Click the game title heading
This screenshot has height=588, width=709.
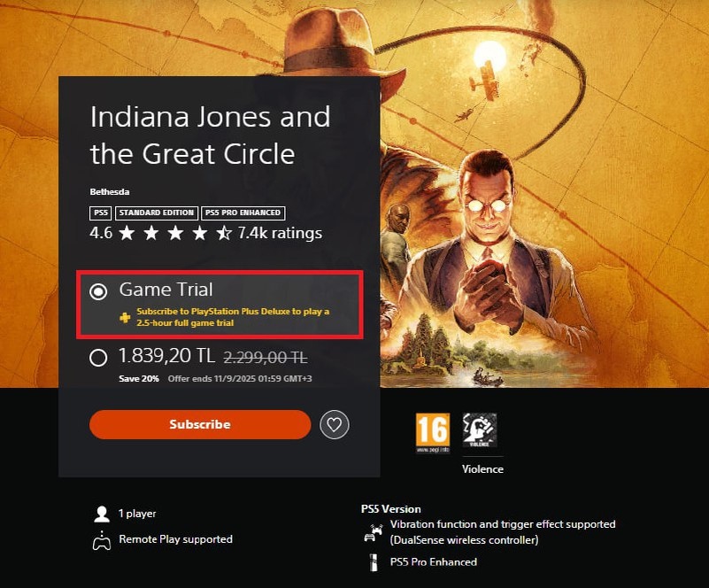click(x=211, y=135)
